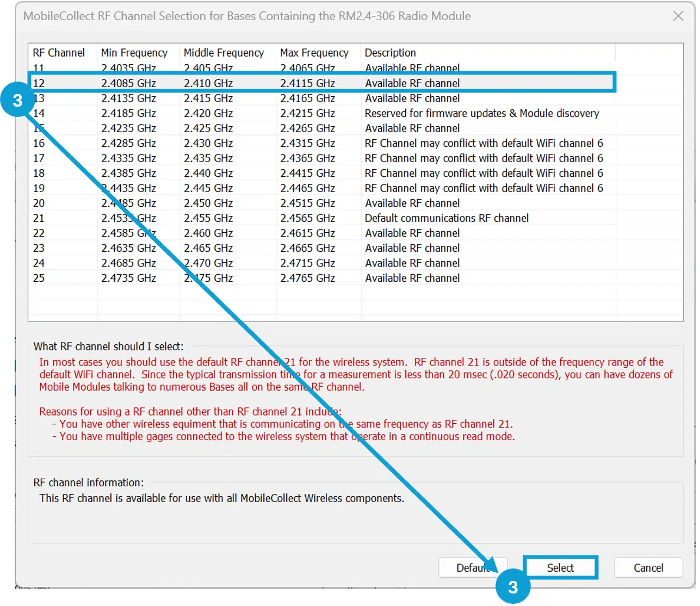The image size is (700, 606).
Task: Click the 2.4635 GHz min frequency
Action: [128, 248]
